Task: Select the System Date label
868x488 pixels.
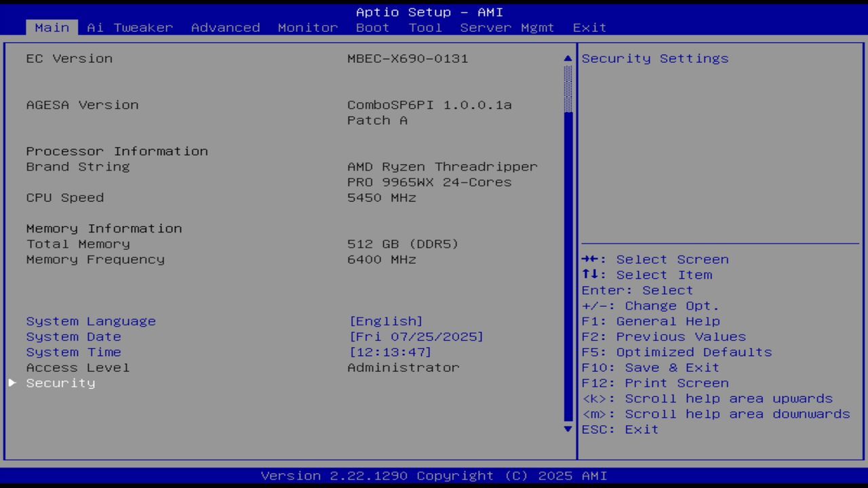Action: point(74,337)
